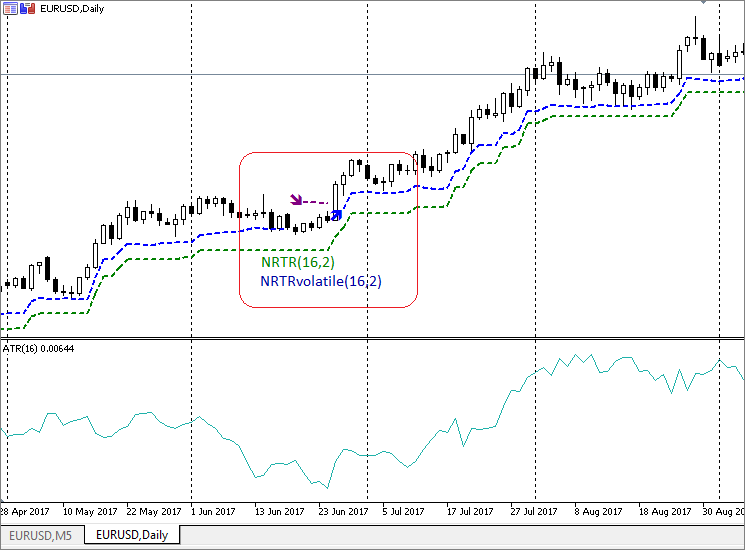The image size is (745, 550).
Task: Click the 10 May 2017 date label
Action: (90, 512)
